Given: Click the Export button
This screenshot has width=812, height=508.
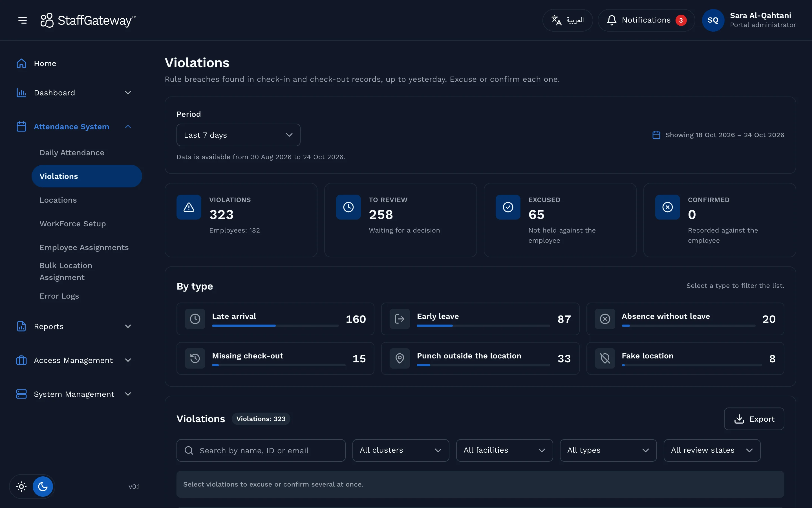Looking at the screenshot, I should pyautogui.click(x=754, y=419).
